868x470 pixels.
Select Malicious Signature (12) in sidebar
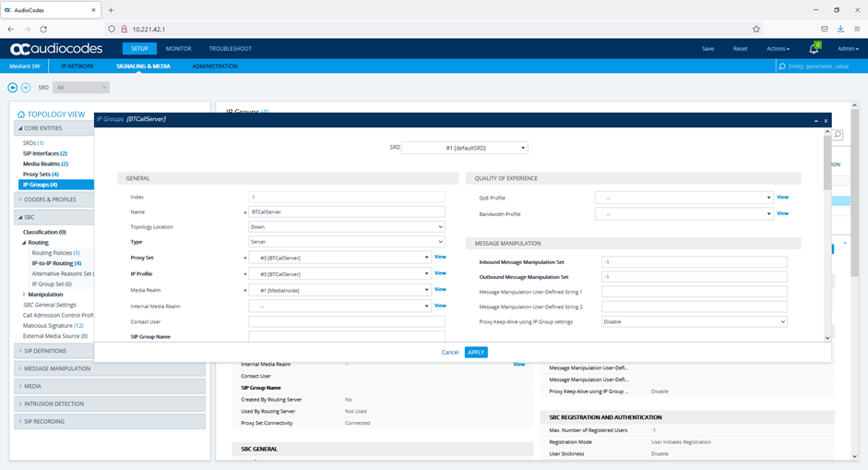53,326
